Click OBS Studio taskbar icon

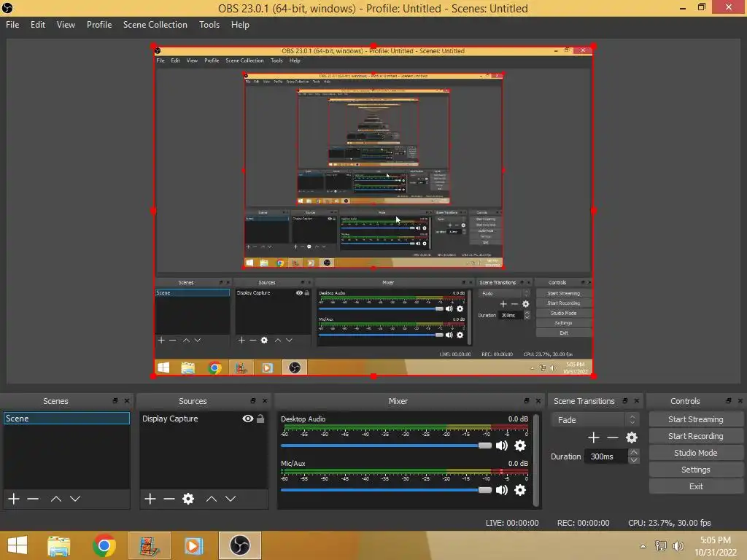[239, 545]
